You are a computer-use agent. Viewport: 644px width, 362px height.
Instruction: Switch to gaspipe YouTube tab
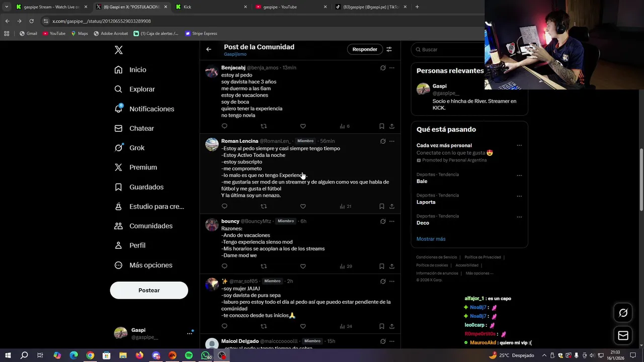(291, 7)
